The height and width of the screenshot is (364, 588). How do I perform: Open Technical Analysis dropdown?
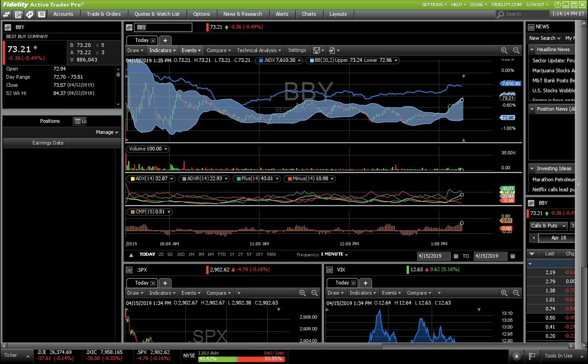click(259, 50)
